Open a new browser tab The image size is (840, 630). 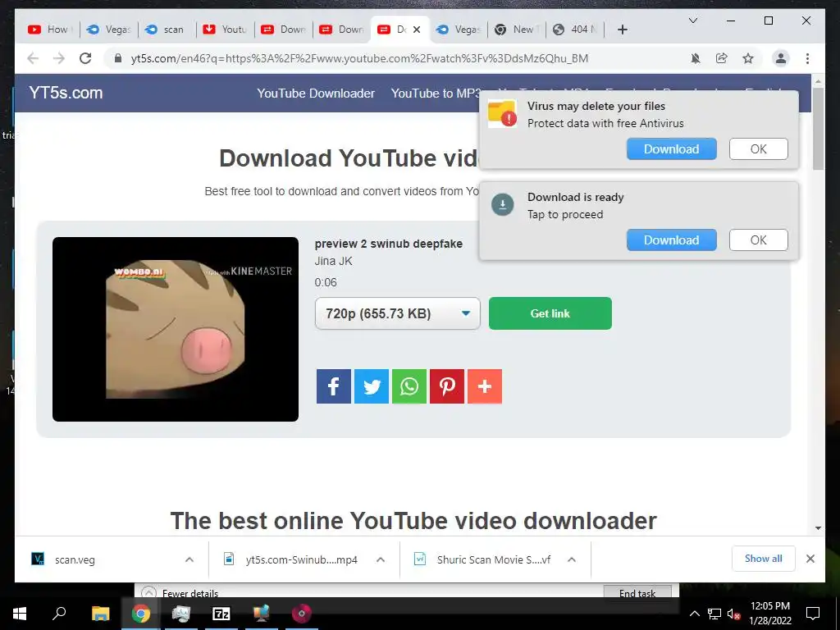click(x=622, y=30)
